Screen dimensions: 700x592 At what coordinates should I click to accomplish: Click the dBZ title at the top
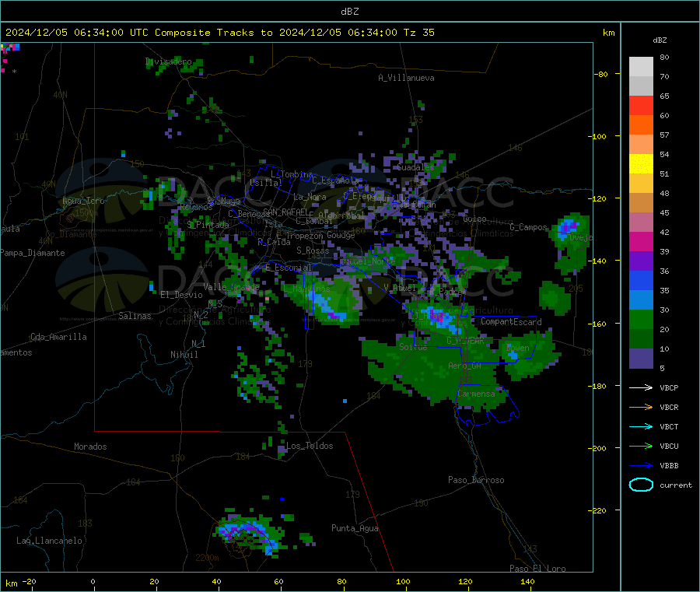click(x=349, y=12)
